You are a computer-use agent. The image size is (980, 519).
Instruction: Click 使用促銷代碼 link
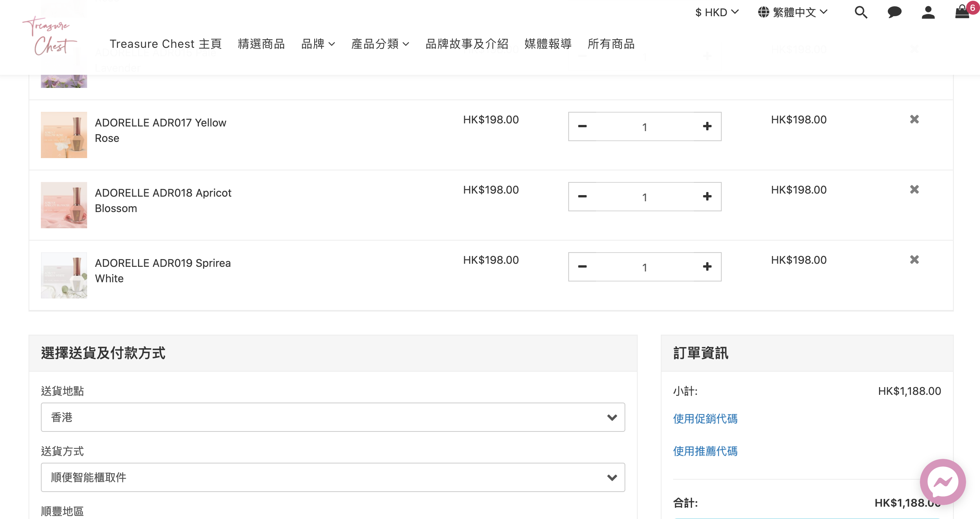[x=705, y=419]
